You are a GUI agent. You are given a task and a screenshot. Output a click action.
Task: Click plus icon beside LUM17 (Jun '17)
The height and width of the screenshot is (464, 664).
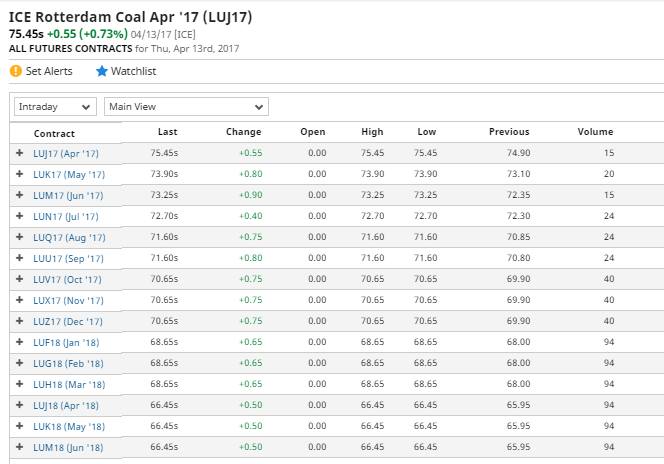(20, 195)
